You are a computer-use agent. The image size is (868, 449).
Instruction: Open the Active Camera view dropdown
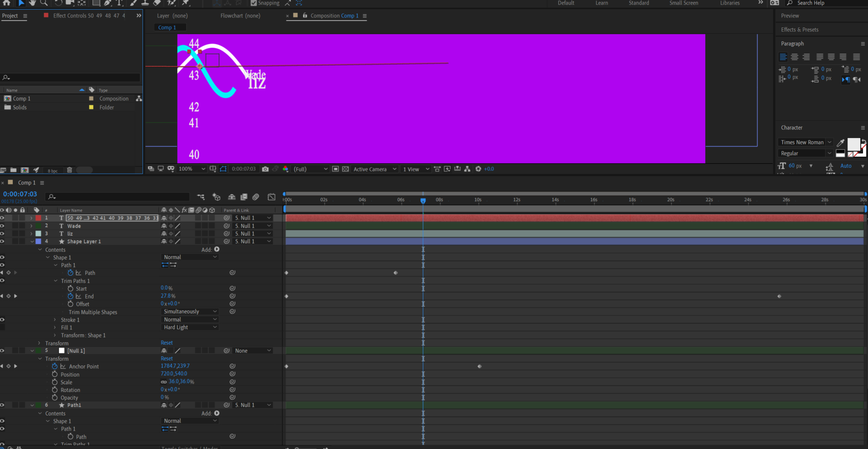point(374,169)
